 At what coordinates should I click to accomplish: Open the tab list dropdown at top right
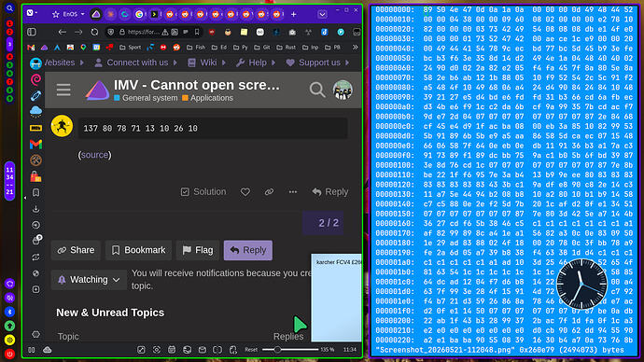(x=322, y=14)
